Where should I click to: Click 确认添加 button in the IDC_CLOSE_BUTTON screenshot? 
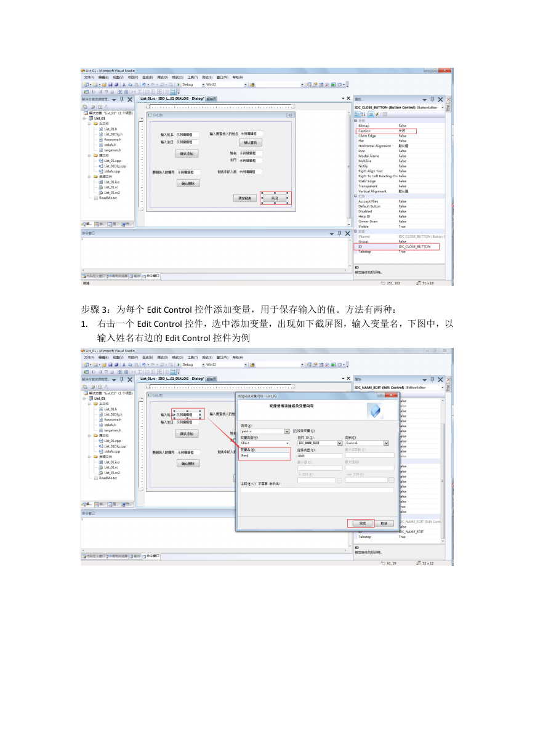click(x=187, y=153)
